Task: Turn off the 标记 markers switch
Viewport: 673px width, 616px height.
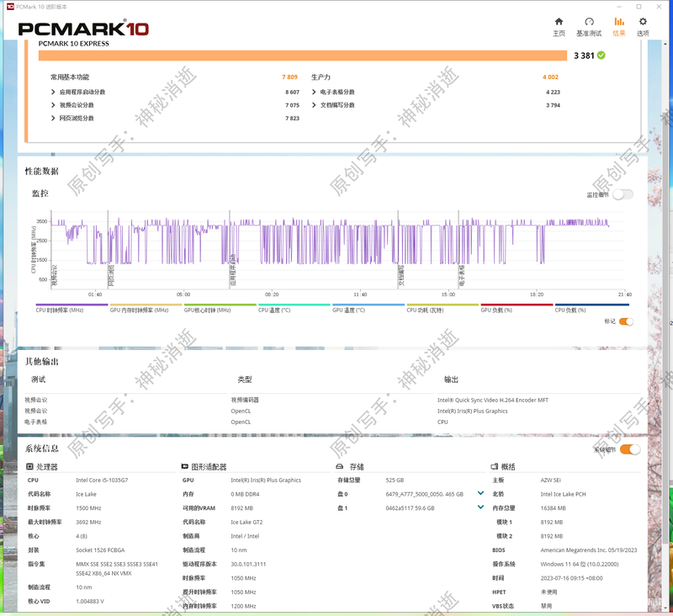Action: click(x=626, y=321)
